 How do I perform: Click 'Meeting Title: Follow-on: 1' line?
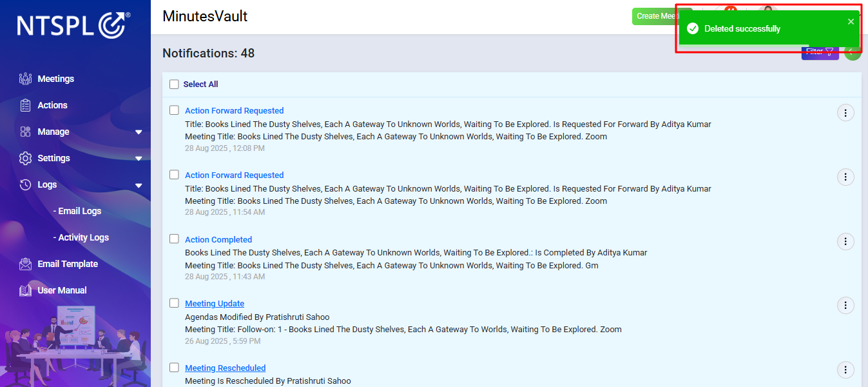pos(403,330)
